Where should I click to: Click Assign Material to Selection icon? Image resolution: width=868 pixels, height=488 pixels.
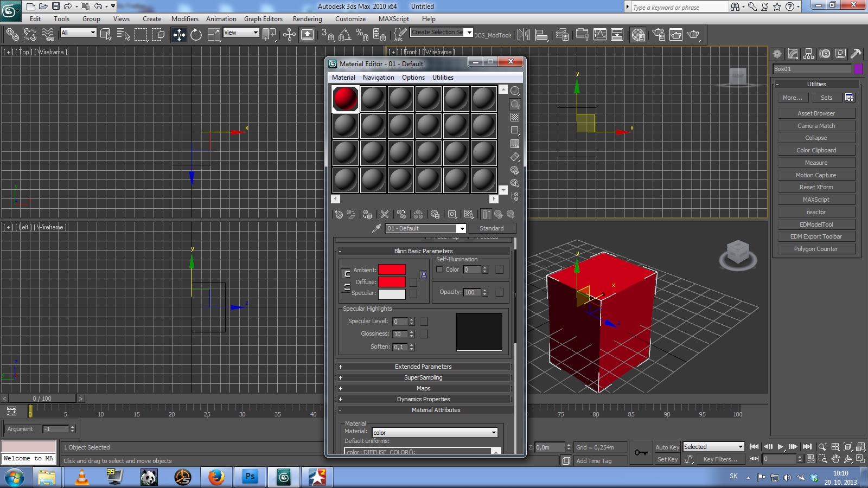point(368,214)
